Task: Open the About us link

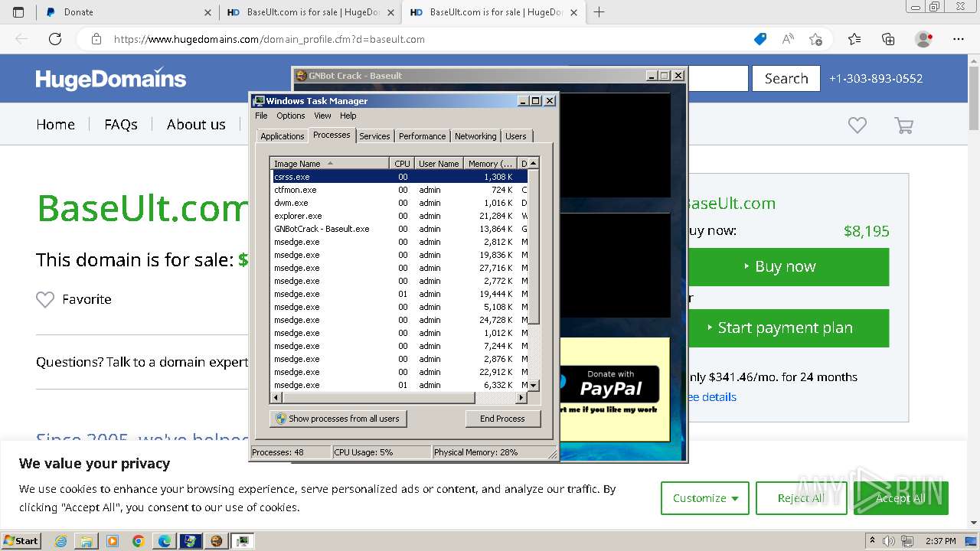Action: (196, 124)
